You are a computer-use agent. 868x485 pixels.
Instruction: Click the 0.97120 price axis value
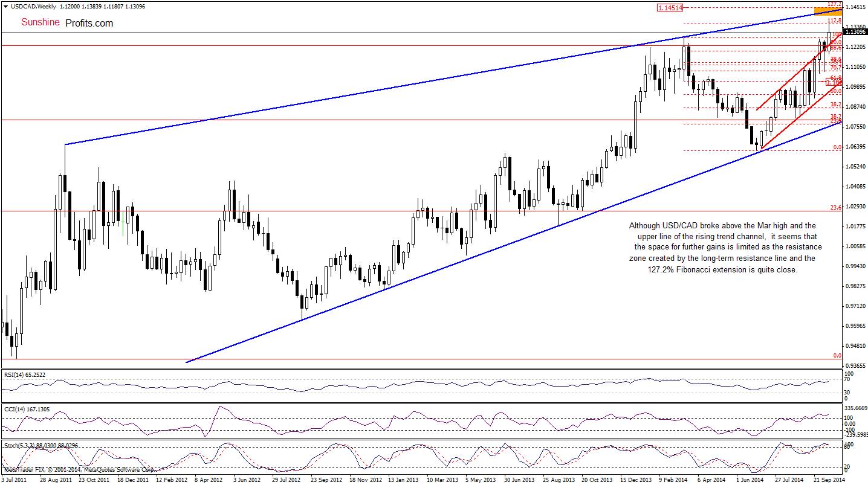point(855,306)
